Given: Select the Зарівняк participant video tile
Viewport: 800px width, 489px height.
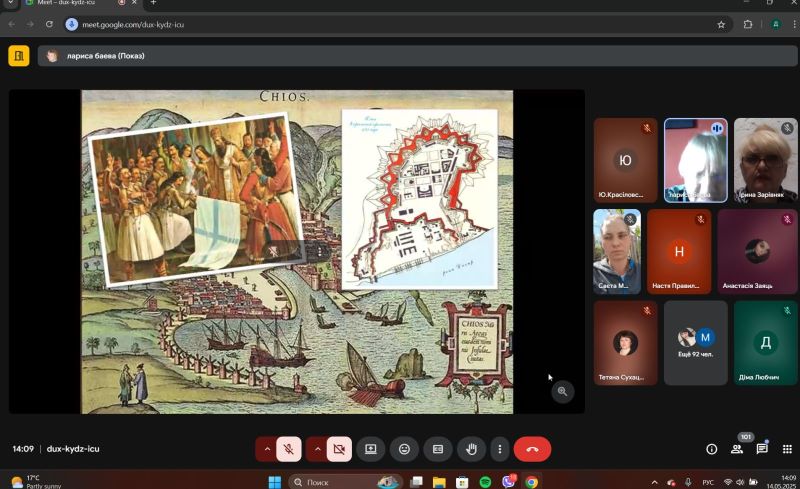Looking at the screenshot, I should click(x=765, y=160).
